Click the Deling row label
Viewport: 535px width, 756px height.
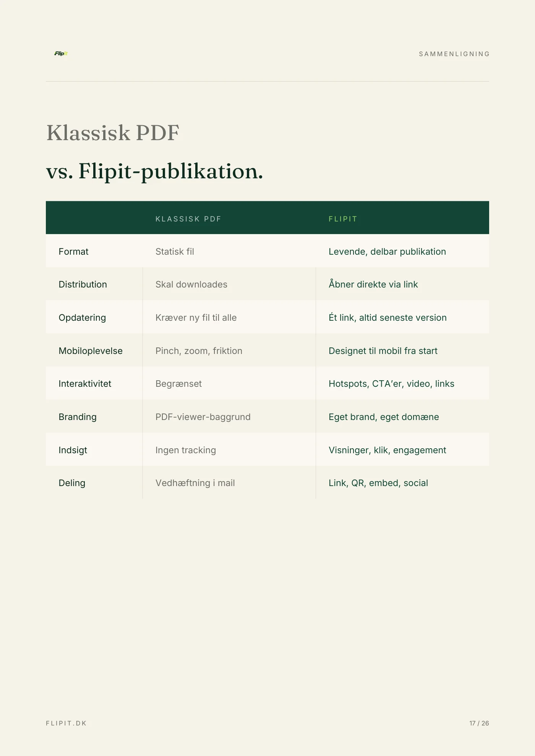(72, 483)
